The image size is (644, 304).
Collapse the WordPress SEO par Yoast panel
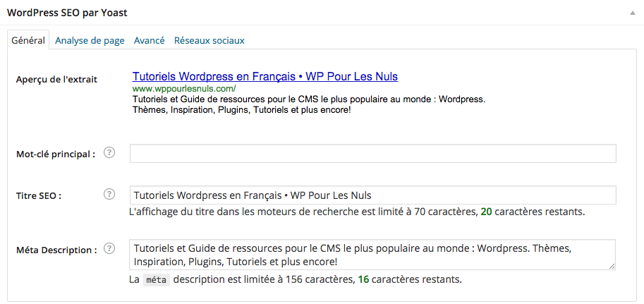[x=633, y=13]
